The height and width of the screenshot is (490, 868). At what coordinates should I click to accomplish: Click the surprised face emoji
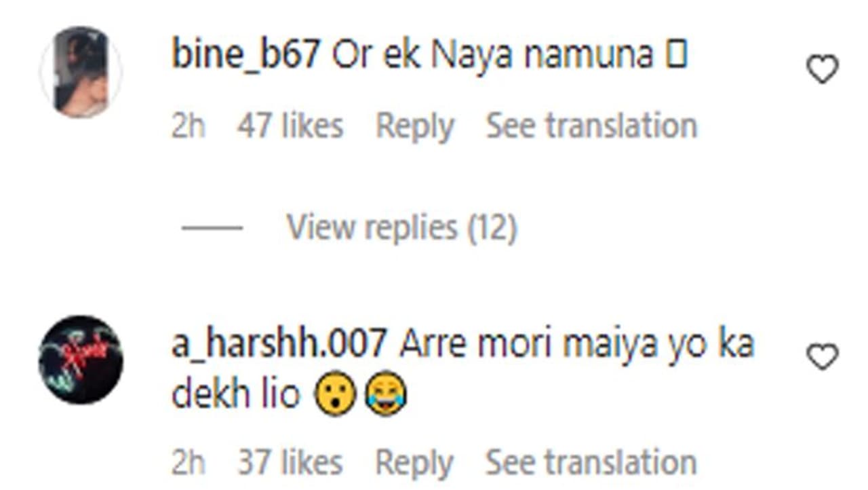click(x=335, y=394)
